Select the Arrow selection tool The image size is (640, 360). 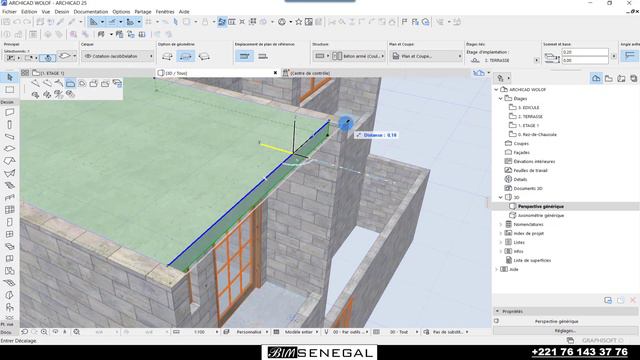pos(10,77)
